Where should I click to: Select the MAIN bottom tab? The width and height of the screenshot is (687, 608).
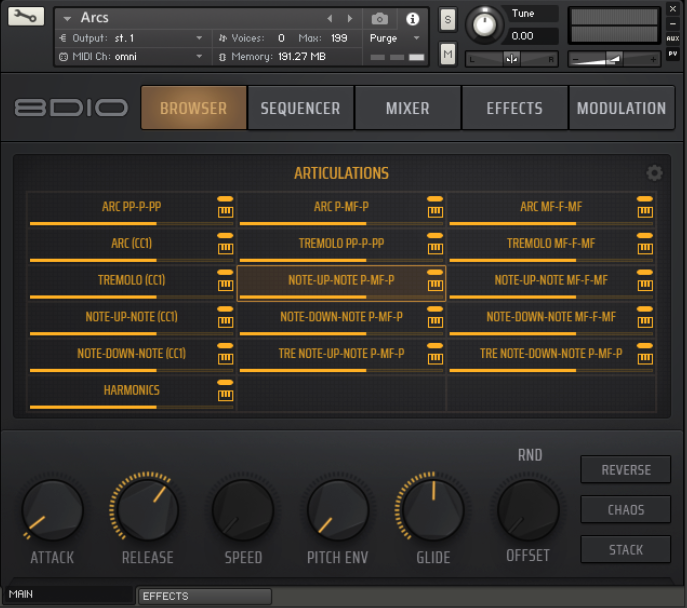pyautogui.click(x=69, y=594)
